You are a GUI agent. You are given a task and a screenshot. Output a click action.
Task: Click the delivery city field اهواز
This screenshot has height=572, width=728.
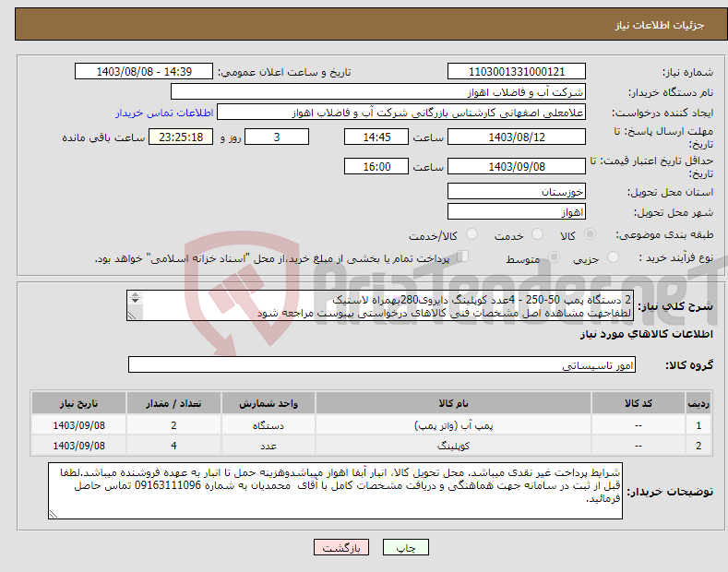click(517, 211)
